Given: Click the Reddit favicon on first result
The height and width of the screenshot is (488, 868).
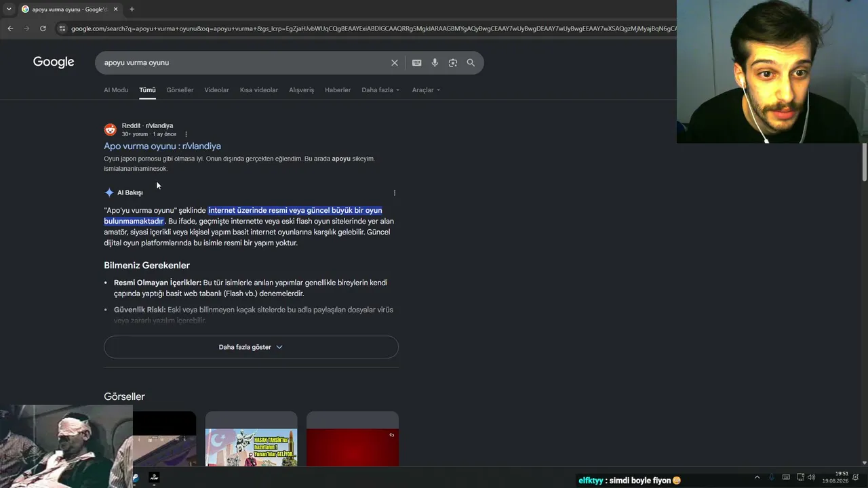Looking at the screenshot, I should tap(110, 129).
